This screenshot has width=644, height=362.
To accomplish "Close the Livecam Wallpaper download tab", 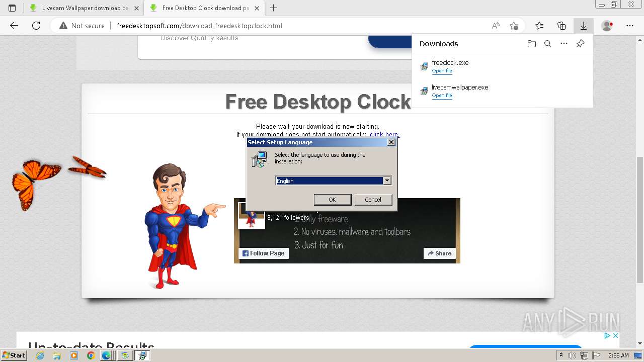I will coord(136,8).
